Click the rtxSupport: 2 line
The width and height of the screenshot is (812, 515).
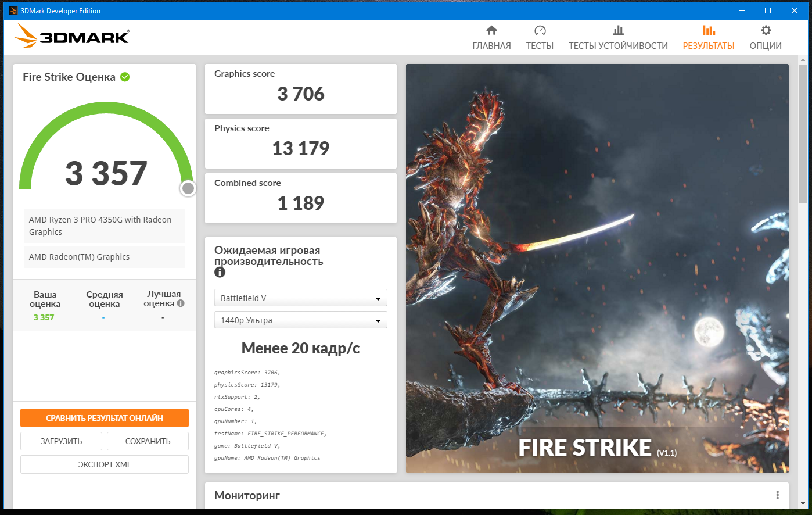(x=237, y=397)
